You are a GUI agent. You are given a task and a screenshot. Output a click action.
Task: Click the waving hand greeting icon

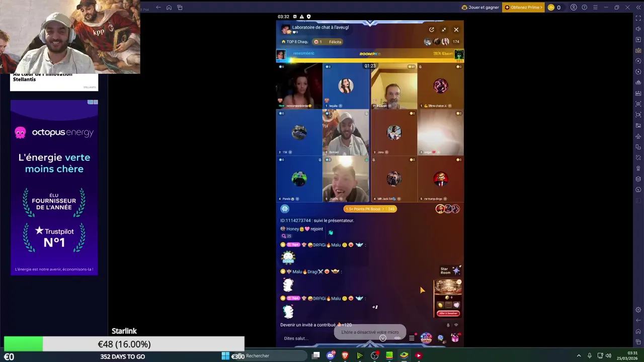[331, 232]
